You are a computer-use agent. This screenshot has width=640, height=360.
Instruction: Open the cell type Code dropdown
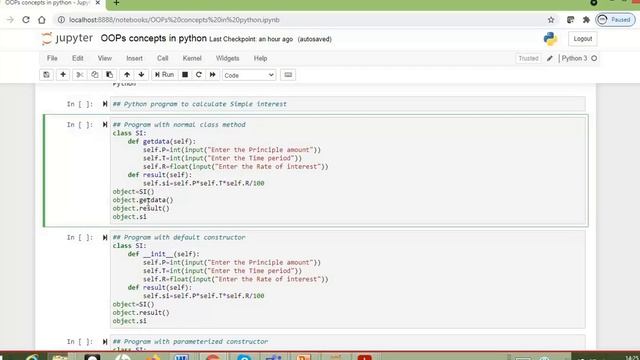click(249, 75)
